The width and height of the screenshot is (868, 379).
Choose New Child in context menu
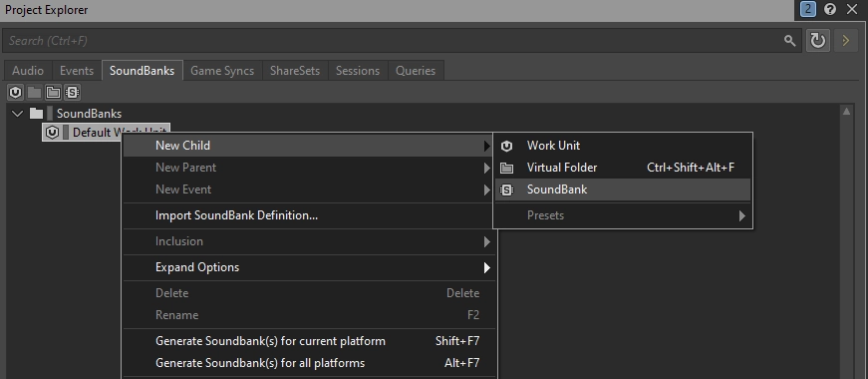click(x=308, y=146)
